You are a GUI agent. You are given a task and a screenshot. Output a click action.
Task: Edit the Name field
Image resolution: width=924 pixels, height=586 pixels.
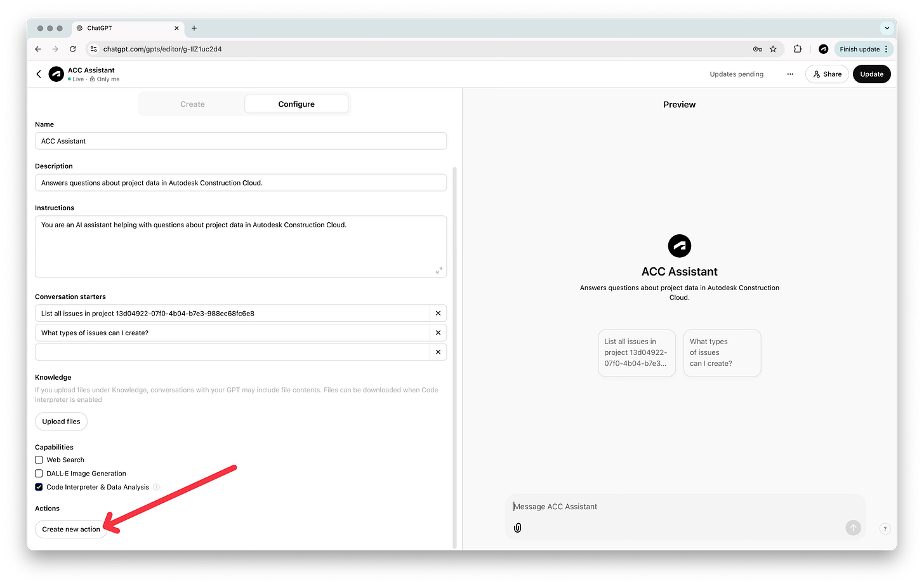tap(241, 141)
